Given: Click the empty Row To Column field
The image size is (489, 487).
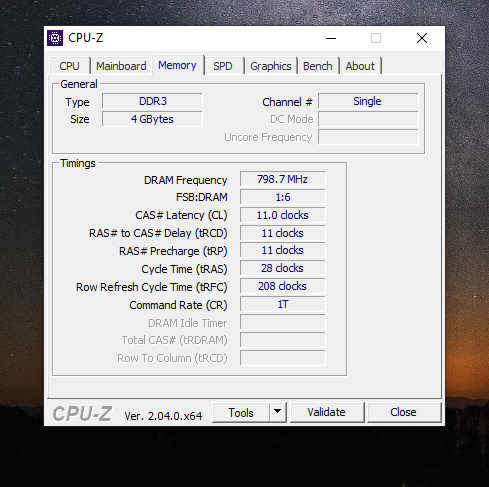Looking at the screenshot, I should point(282,358).
